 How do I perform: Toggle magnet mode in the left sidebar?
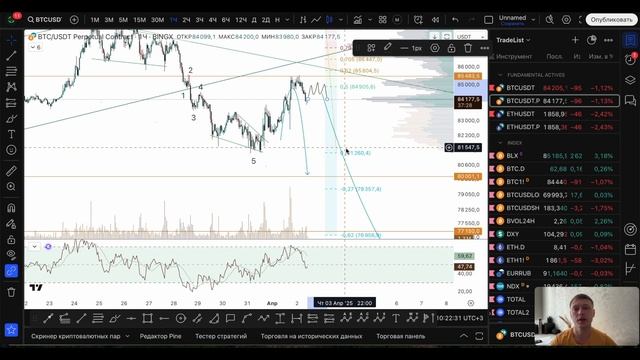(x=11, y=208)
